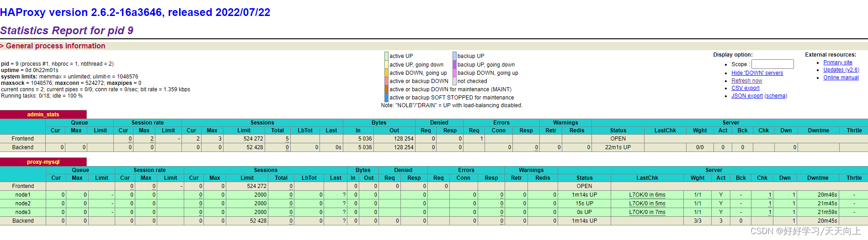Click the 'active UP, going down' legend swatch
Viewport: 868px width, 240px height.
tap(387, 65)
